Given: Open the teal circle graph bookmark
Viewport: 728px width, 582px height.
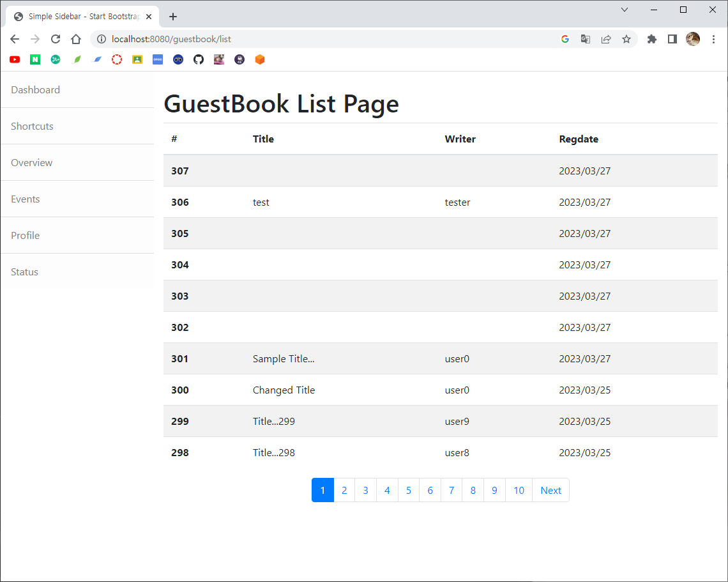Looking at the screenshot, I should (56, 59).
